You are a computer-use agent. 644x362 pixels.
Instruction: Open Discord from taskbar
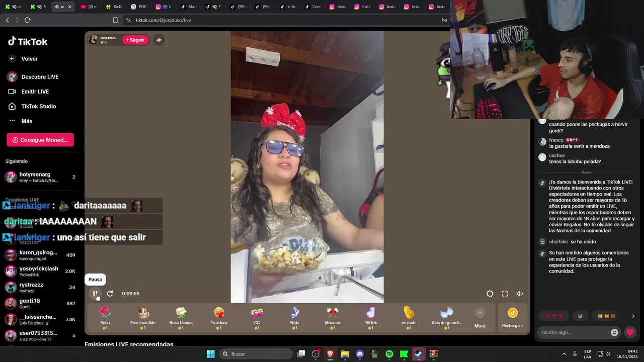(x=360, y=354)
